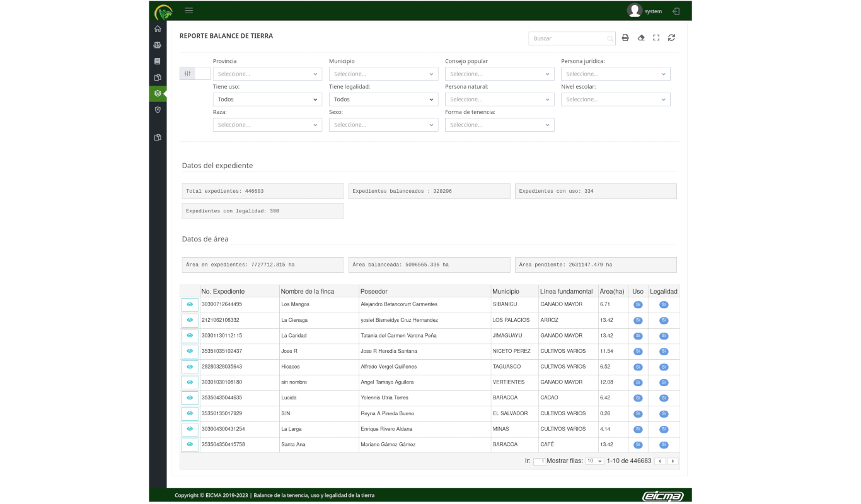This screenshot has height=504, width=861.
Task: Open the hamburger menu in top bar
Action: (x=189, y=11)
